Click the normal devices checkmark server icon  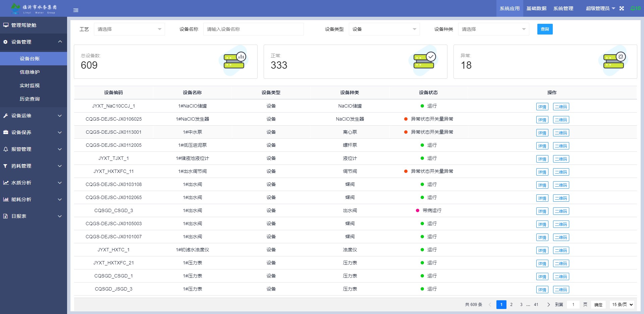point(424,60)
